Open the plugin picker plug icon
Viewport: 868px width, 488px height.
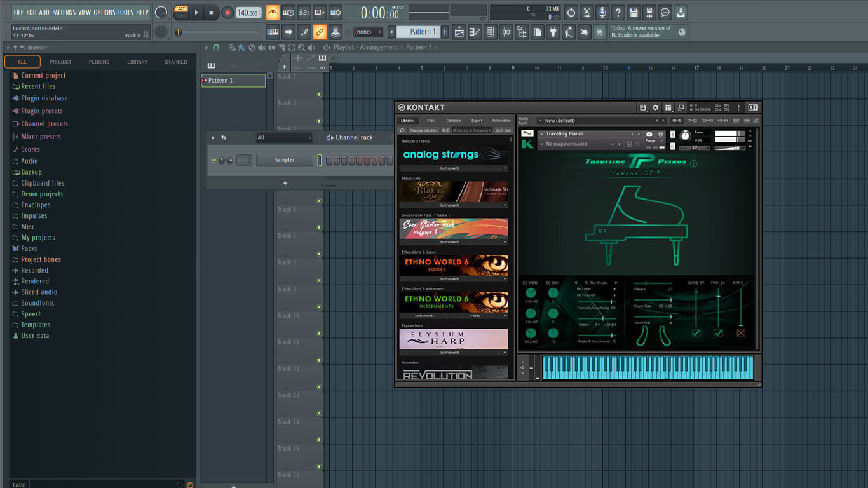coord(553,32)
